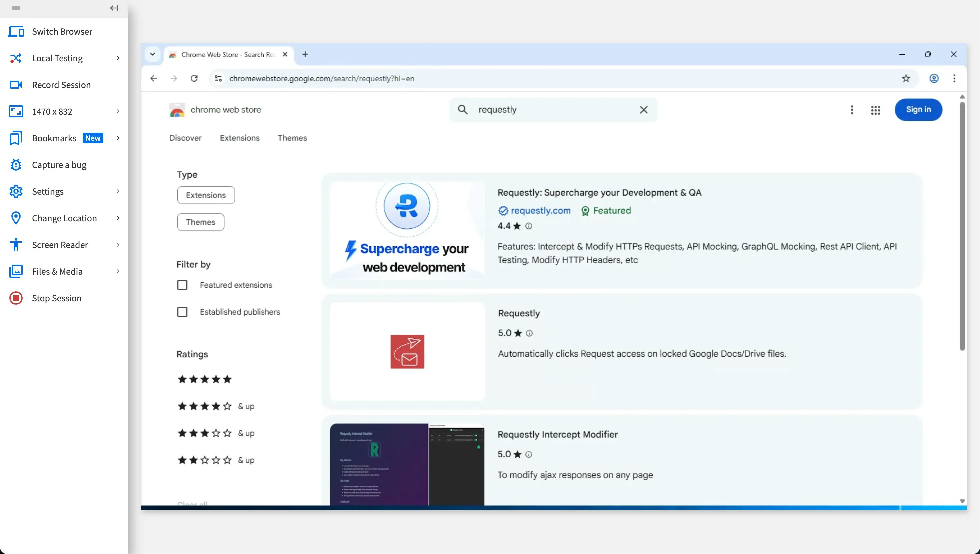This screenshot has height=554, width=980.
Task: Open the Local Testing tool
Action: coord(57,58)
